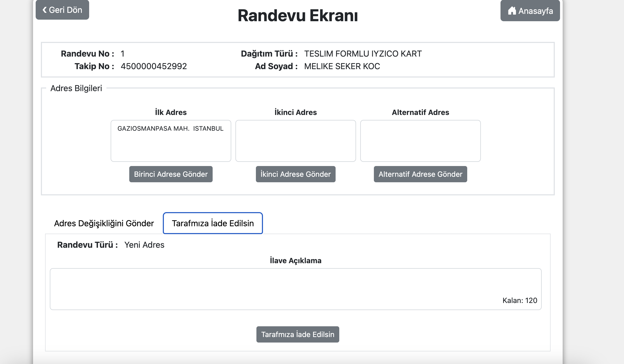
Task: Click into the Alternatif Adres box
Action: [420, 141]
